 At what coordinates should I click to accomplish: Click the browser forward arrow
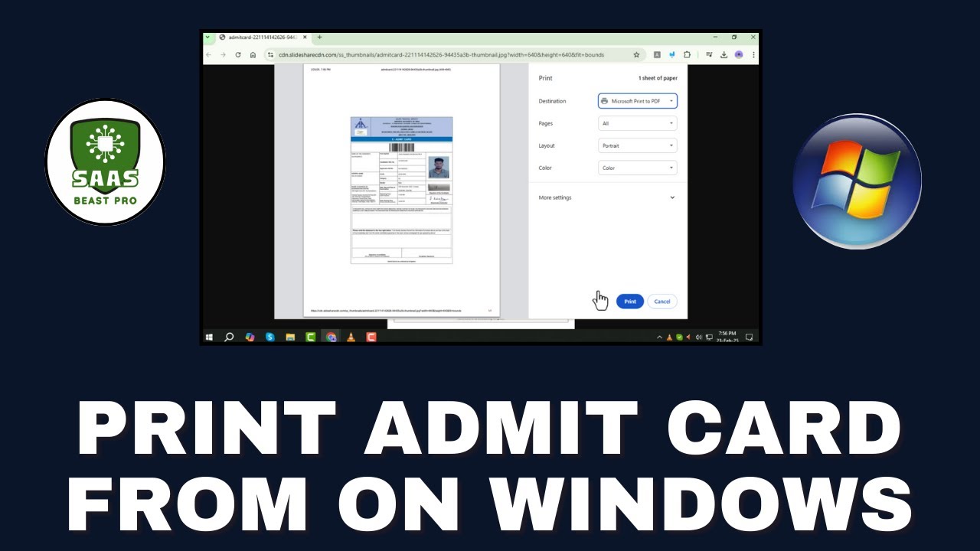tap(224, 55)
